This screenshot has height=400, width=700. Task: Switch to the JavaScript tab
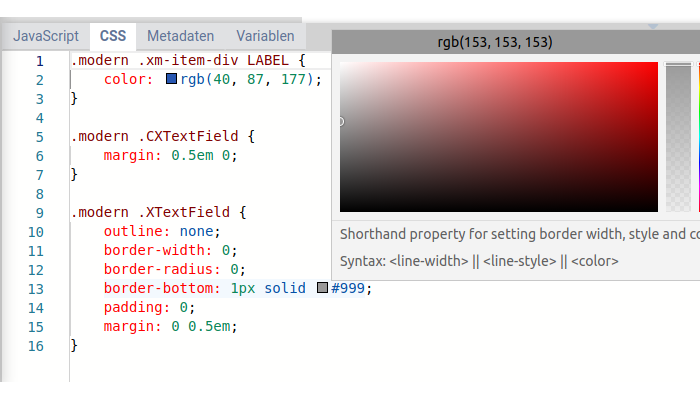46,36
